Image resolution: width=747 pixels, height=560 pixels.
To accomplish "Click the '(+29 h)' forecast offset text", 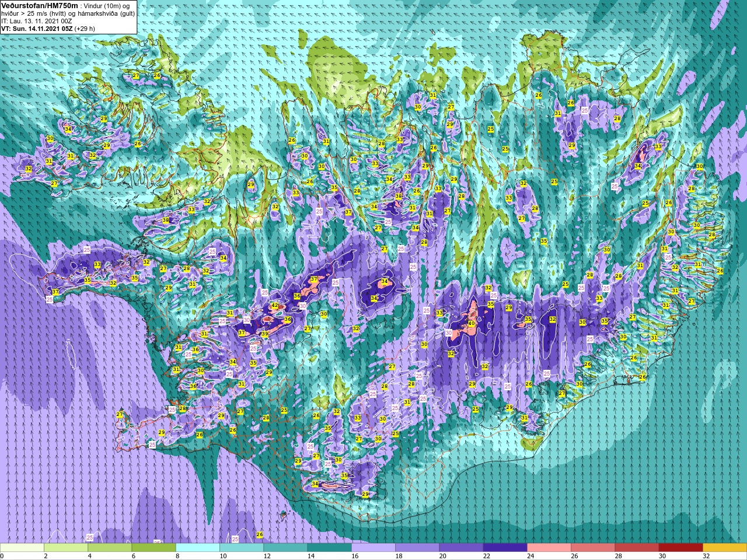I will [x=85, y=29].
